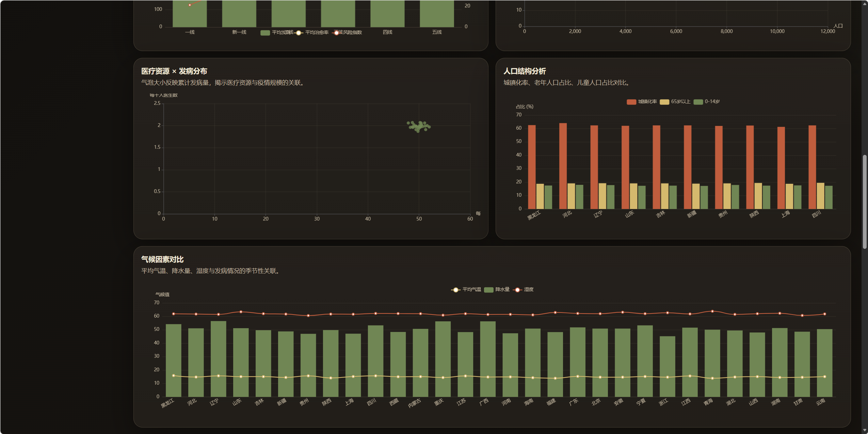Click the 四川 0-14岁 green bar
The width and height of the screenshot is (868, 434).
click(x=829, y=197)
